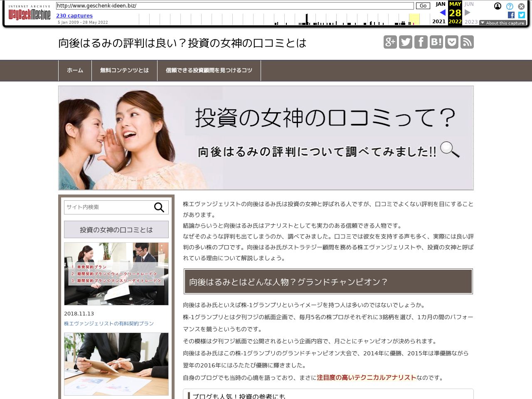Viewport: 532px width, 399px height.
Task: Expand the About this capture dropdown
Action: pyautogui.click(x=502, y=23)
